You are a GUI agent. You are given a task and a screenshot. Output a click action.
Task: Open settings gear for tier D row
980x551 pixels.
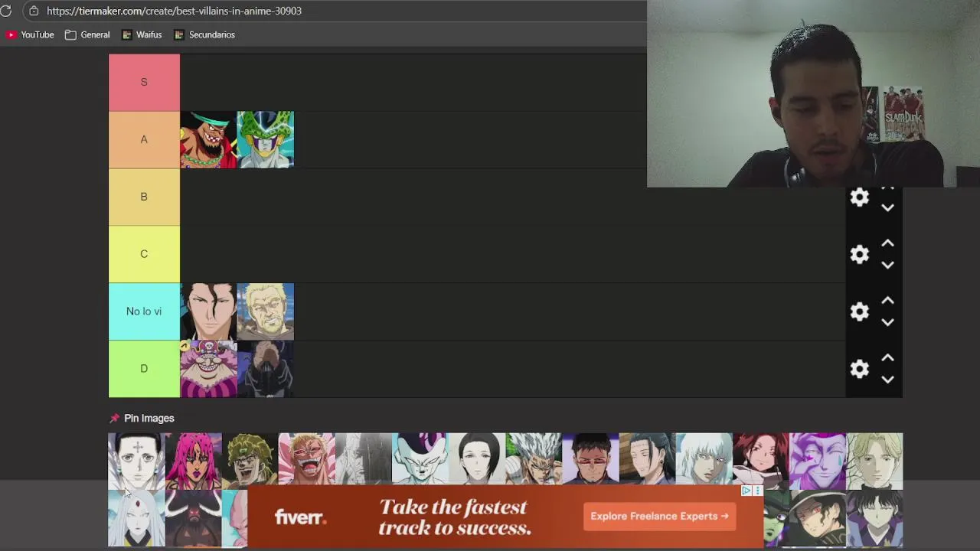click(x=860, y=369)
